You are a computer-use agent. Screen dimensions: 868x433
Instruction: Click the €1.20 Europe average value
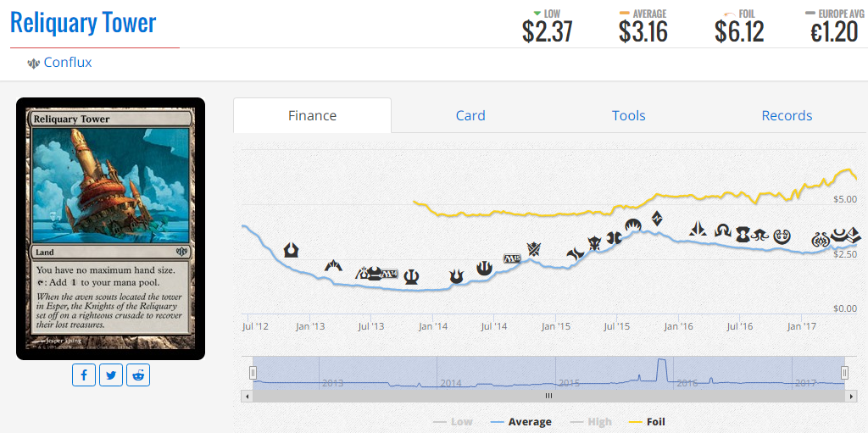[x=834, y=31]
